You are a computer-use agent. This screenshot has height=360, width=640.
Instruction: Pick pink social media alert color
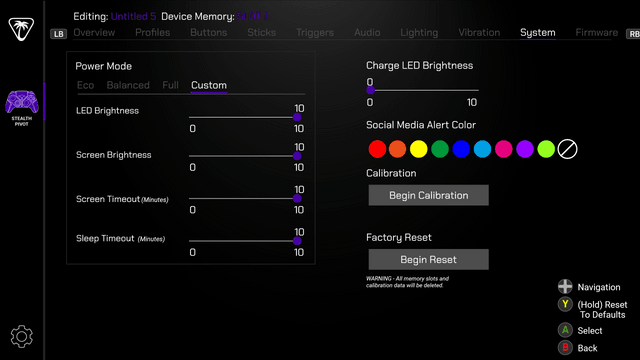[x=504, y=149]
